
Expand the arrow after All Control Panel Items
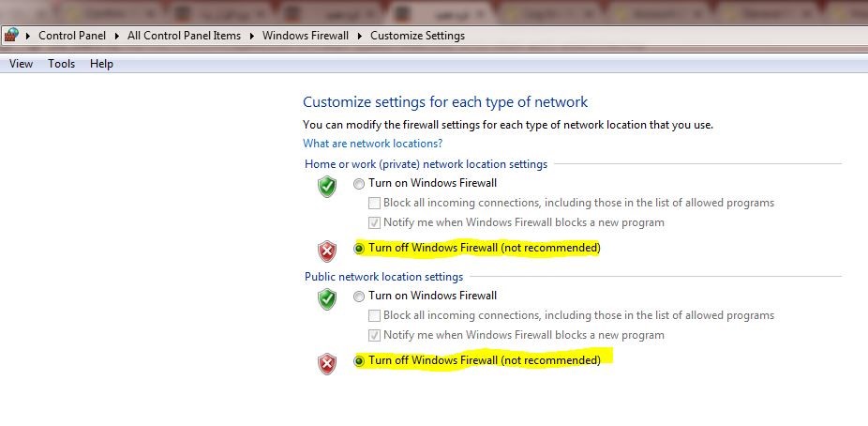pos(252,36)
